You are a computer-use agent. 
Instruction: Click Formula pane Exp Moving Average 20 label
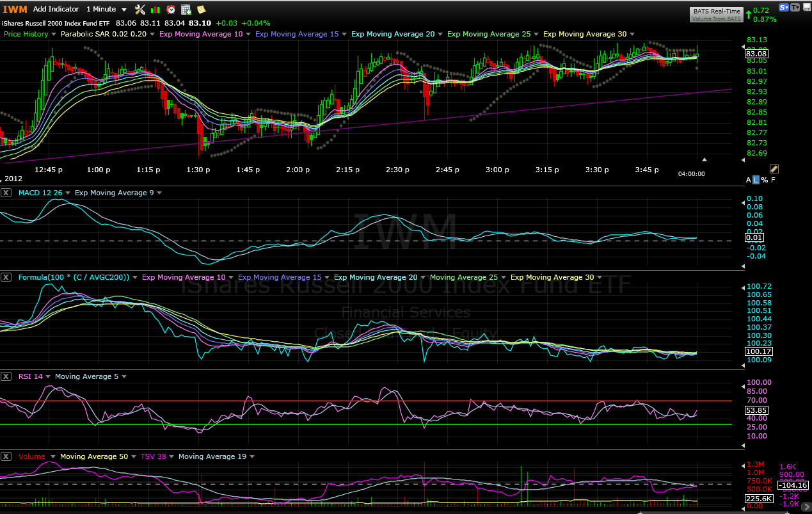click(376, 277)
